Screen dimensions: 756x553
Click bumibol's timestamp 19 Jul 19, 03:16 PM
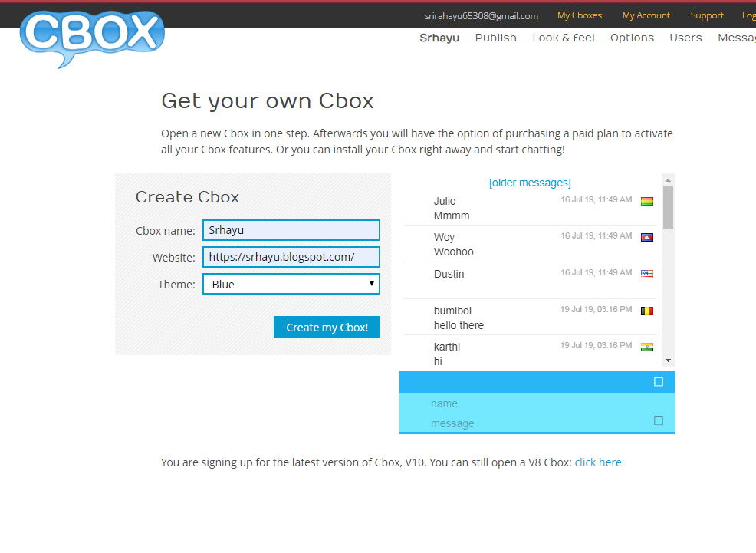coord(596,310)
